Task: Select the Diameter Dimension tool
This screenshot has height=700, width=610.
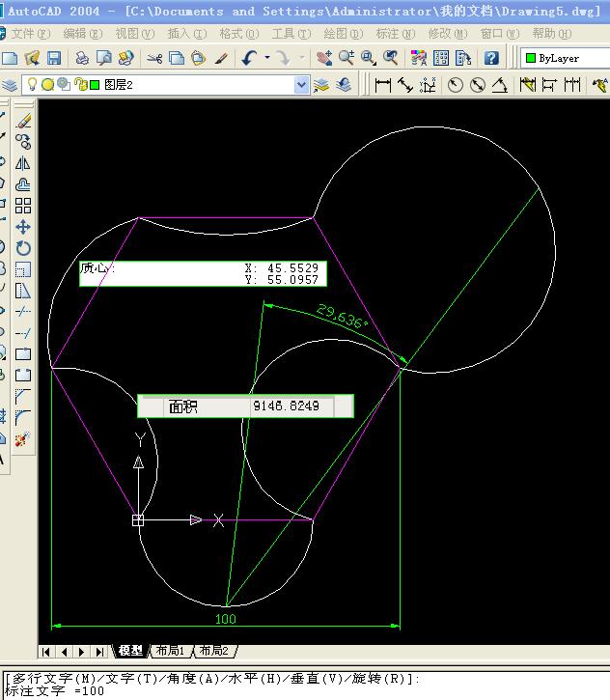Action: point(478,85)
